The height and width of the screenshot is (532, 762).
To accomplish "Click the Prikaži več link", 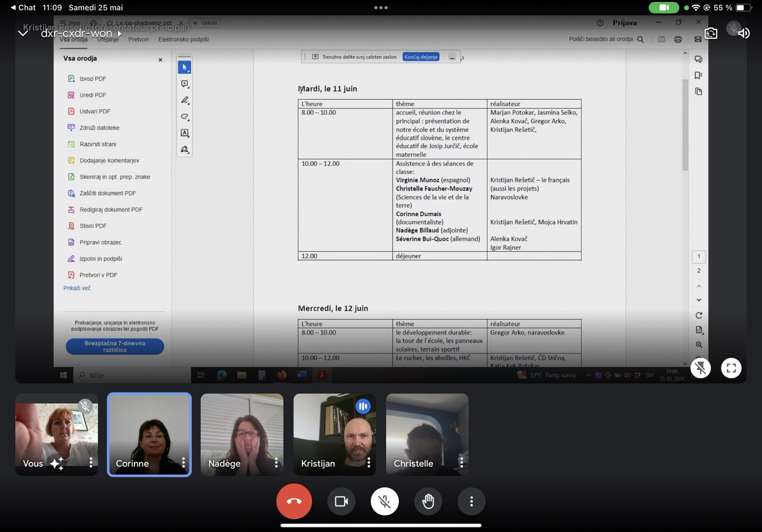I will (77, 288).
